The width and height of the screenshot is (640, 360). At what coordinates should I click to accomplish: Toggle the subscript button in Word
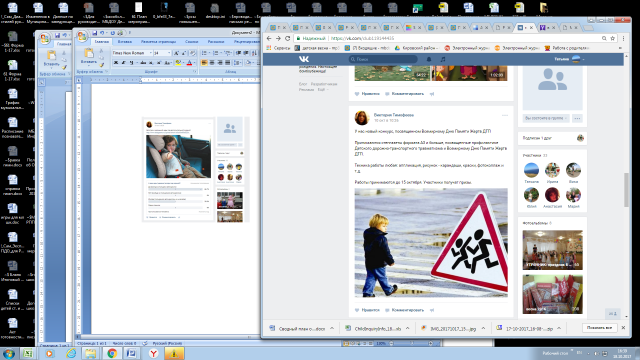click(151, 63)
